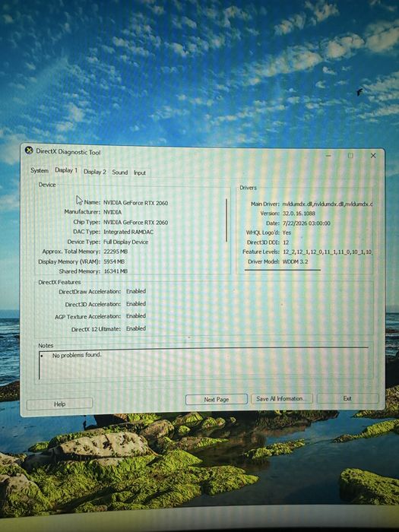Click Save All Information button
The image size is (399, 532).
pos(282,399)
